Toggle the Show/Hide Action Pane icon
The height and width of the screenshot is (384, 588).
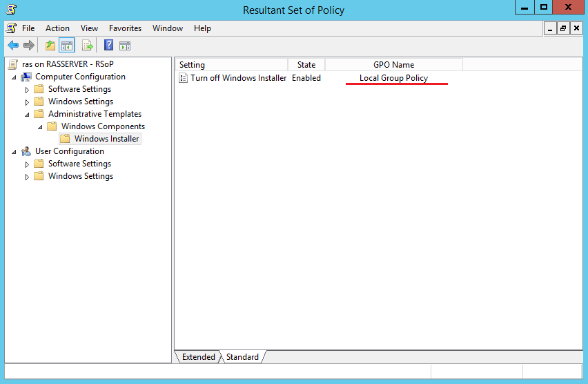[x=125, y=46]
